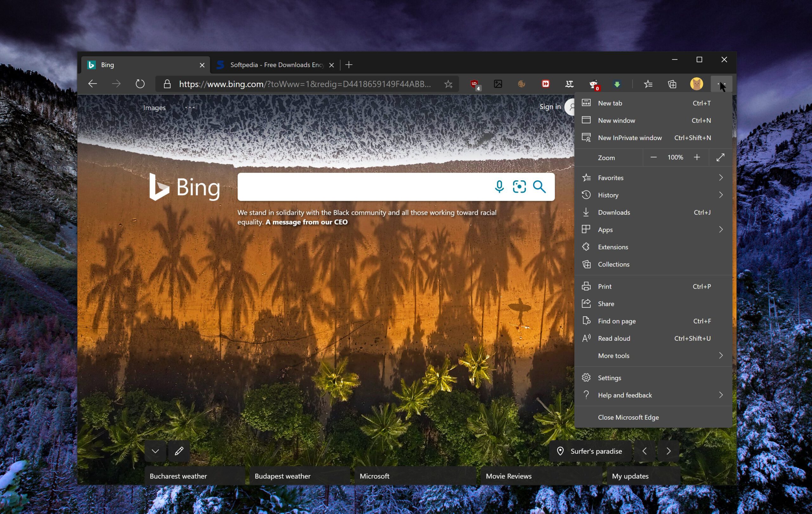
Task: Close the Bing tab
Action: [202, 65]
